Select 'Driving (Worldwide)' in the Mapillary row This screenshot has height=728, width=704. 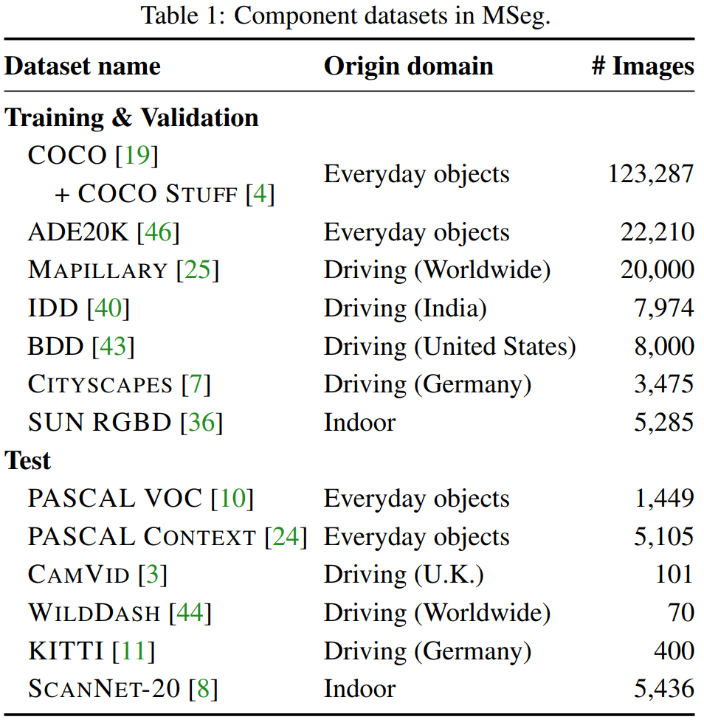[438, 271]
